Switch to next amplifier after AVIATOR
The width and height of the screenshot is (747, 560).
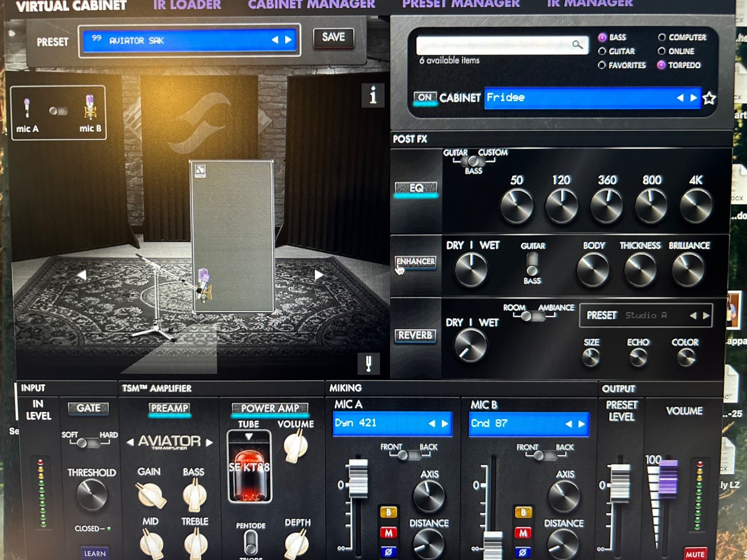click(x=210, y=442)
